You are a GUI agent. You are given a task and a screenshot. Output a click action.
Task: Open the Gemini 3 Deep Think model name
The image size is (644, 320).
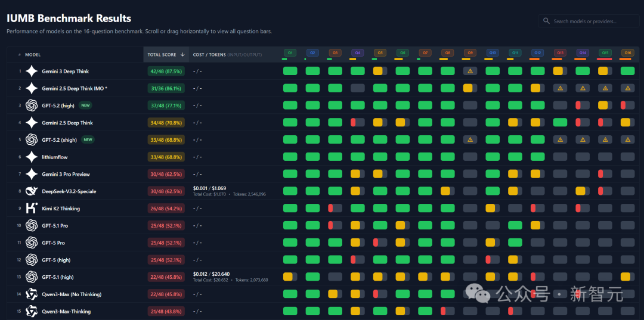66,72
